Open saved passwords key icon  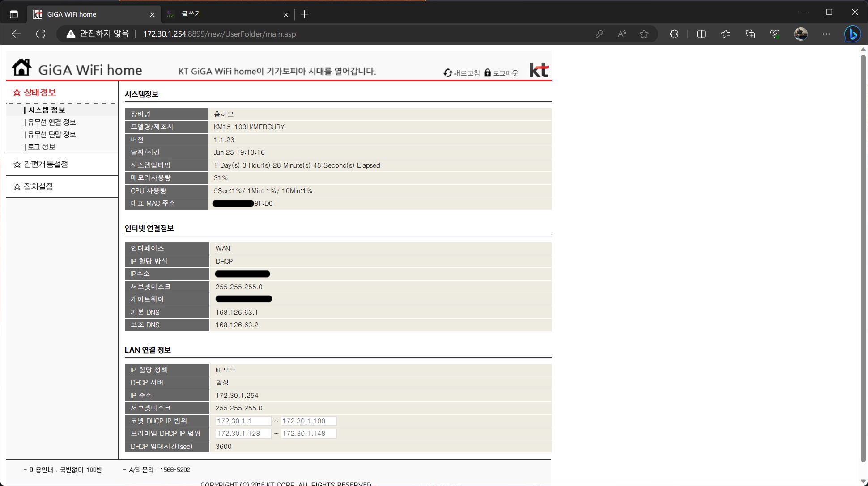(x=599, y=34)
